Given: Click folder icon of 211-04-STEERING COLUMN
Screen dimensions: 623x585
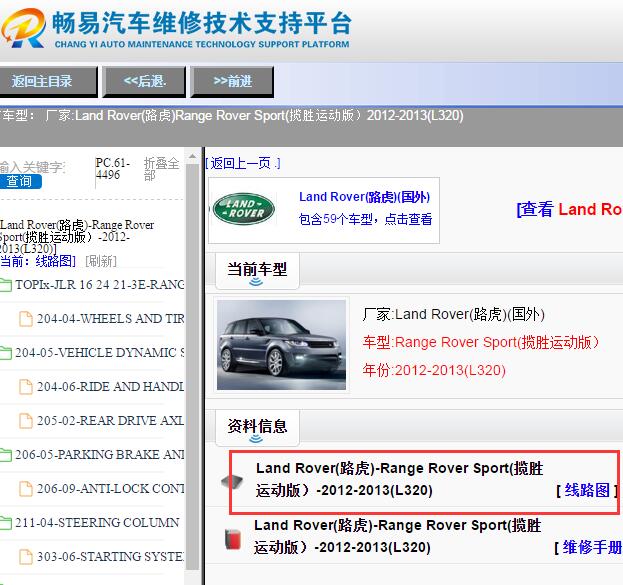Looking at the screenshot, I should 6,523.
